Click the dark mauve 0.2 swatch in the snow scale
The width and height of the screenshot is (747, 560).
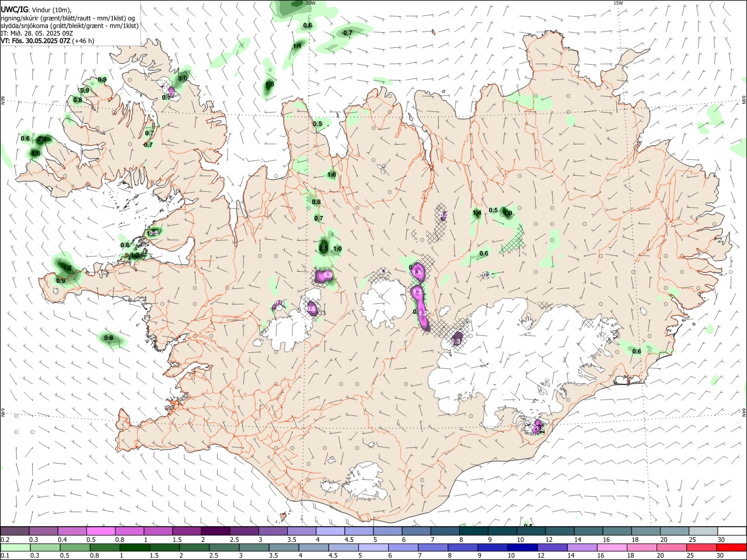pos(15,531)
